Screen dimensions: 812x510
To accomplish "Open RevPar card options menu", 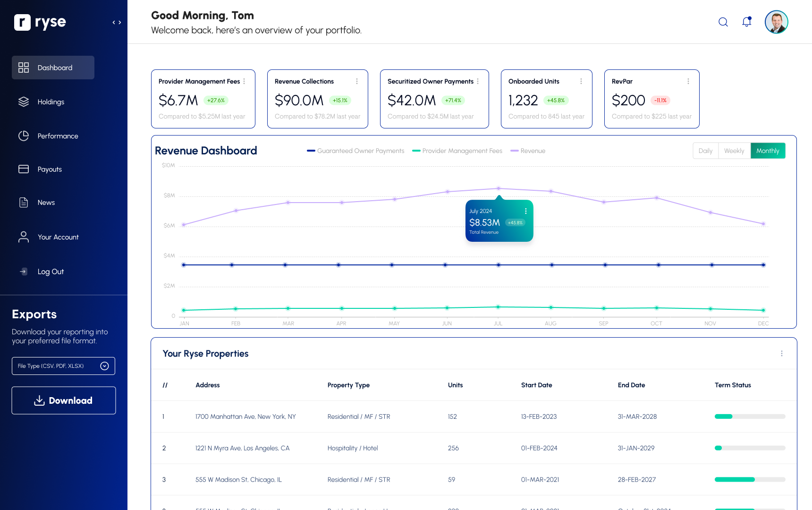I will [688, 81].
